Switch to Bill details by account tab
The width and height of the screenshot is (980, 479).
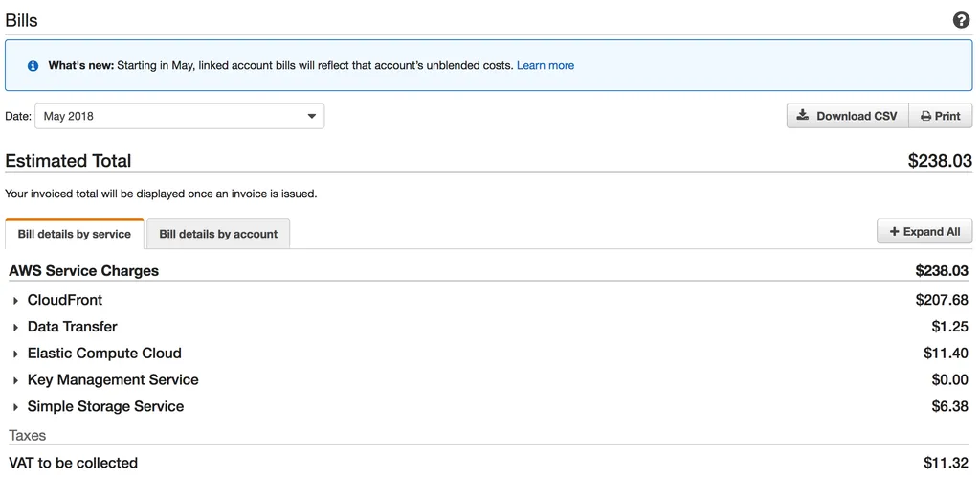(x=218, y=234)
